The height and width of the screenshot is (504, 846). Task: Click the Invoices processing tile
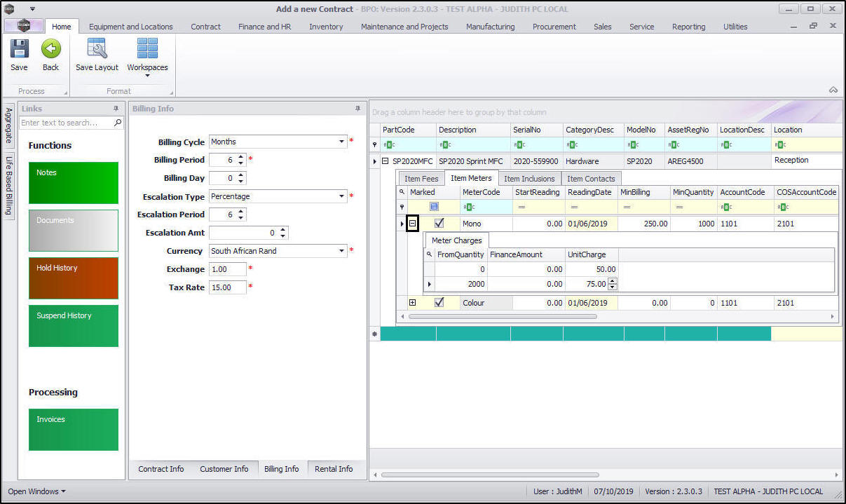tap(74, 429)
